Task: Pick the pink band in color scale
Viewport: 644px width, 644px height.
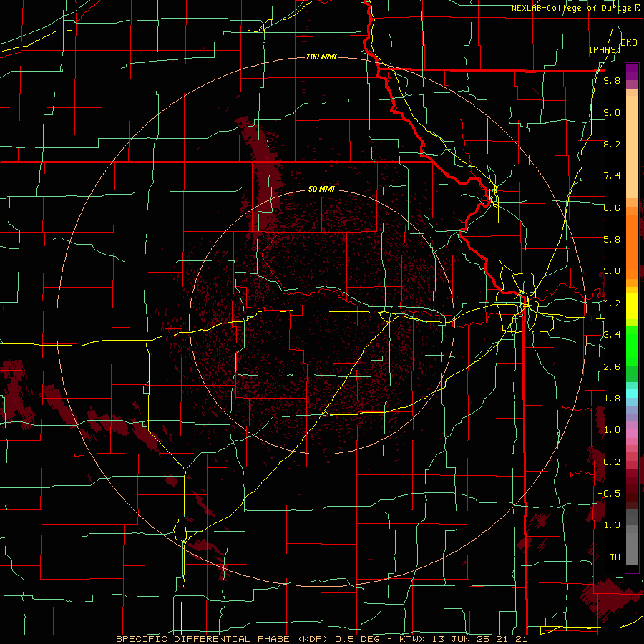Action: point(632,434)
